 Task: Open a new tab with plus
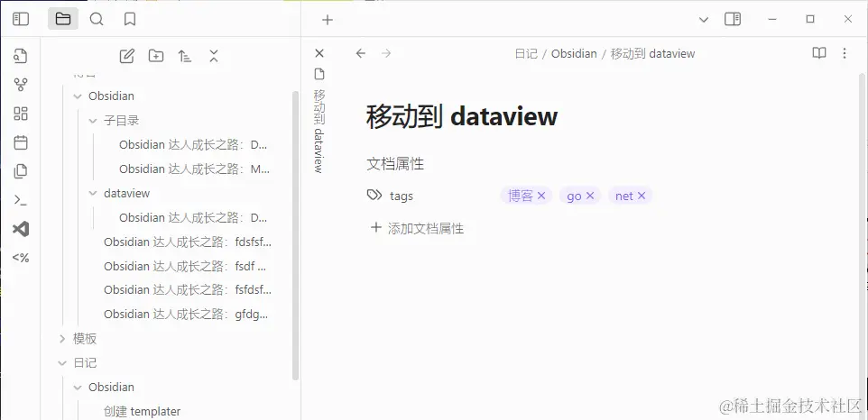tap(328, 20)
